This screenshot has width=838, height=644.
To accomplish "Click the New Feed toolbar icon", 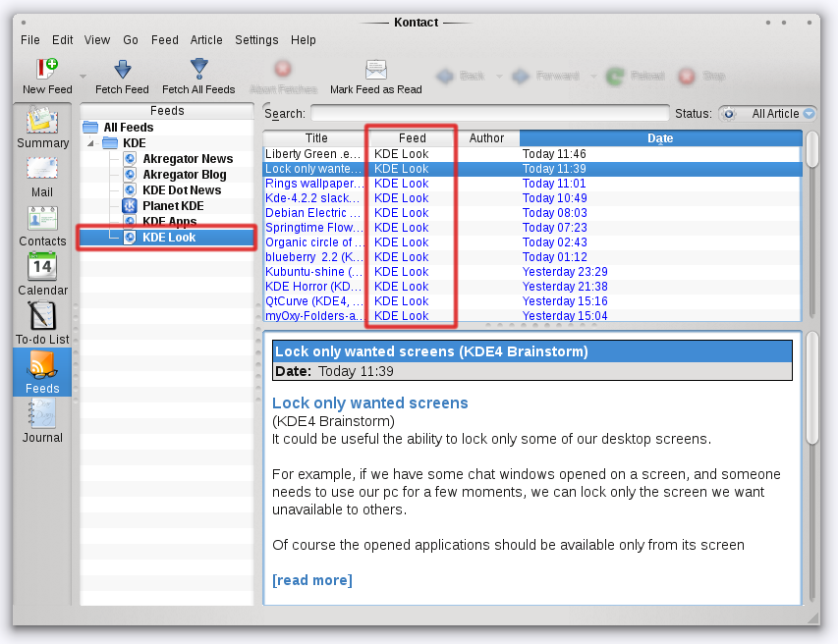I will (x=46, y=69).
